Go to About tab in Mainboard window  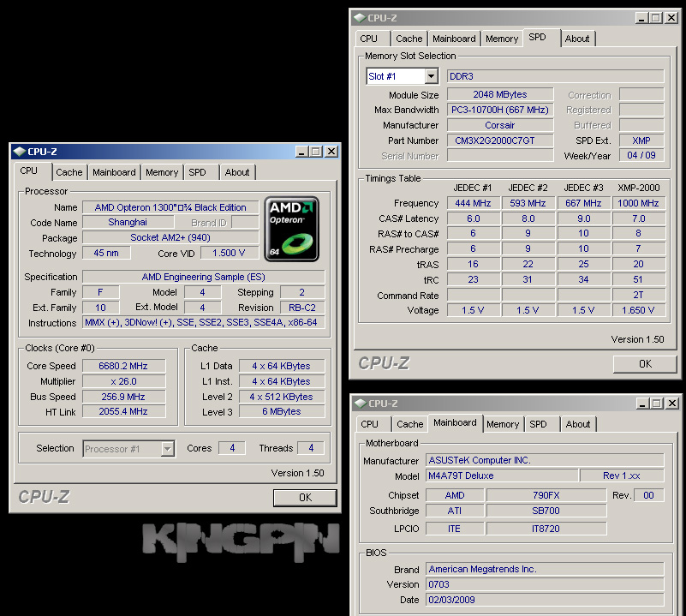pyautogui.click(x=578, y=424)
